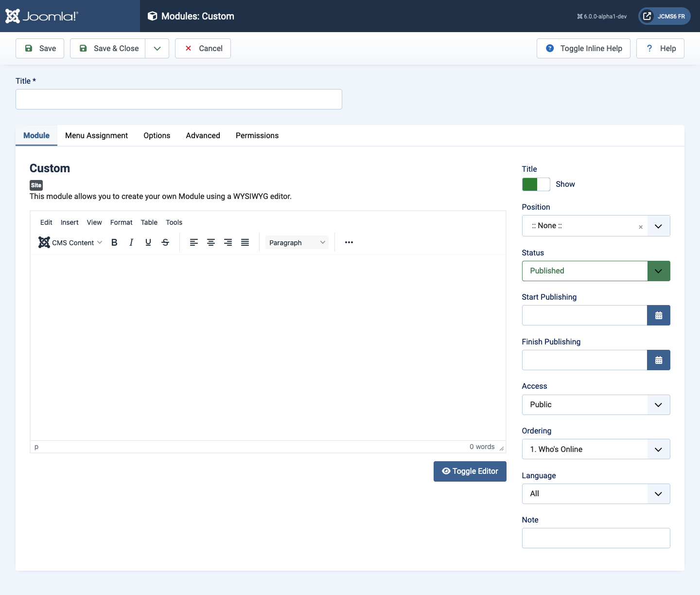Open Finish Publishing calendar picker

[659, 360]
